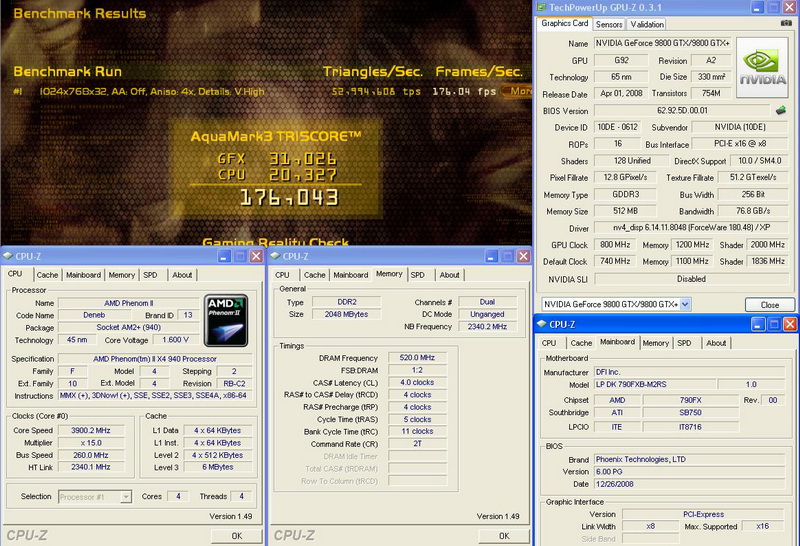Click the Bus Interface PCI-E x16 @ x8 field
Viewport: 800px width, 546px height.
point(740,144)
